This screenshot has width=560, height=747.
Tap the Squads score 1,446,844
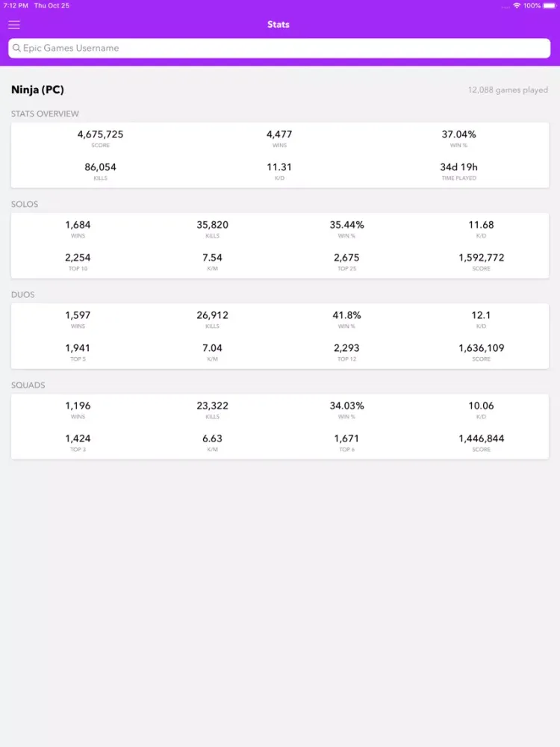(482, 438)
